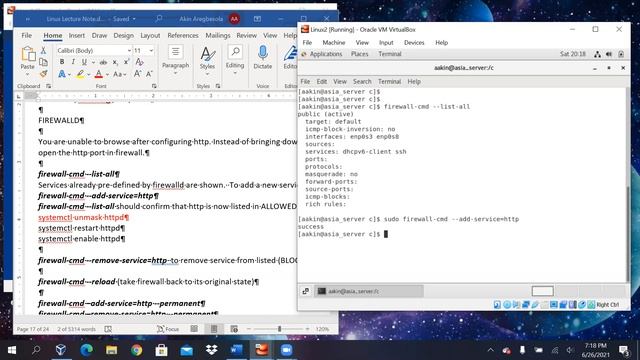
Task: Open File Explorer from the taskbar
Action: (111, 350)
